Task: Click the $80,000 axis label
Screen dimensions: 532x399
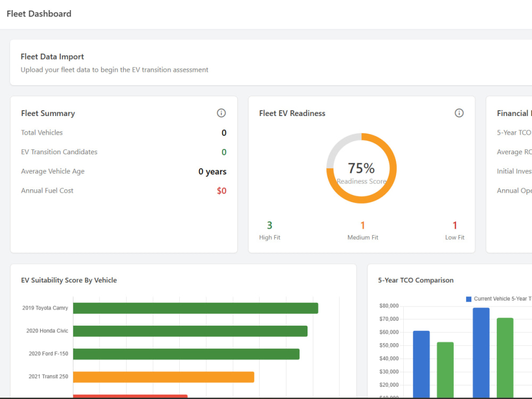Action: point(389,306)
